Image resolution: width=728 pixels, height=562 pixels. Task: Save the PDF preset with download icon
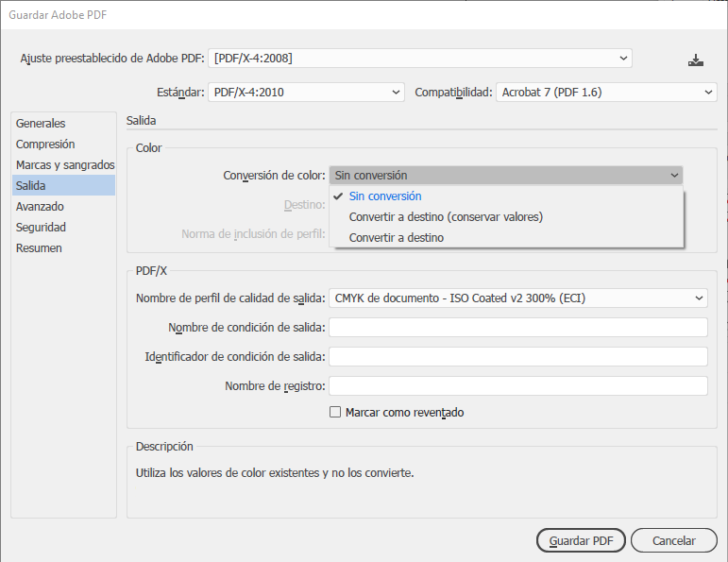(696, 60)
